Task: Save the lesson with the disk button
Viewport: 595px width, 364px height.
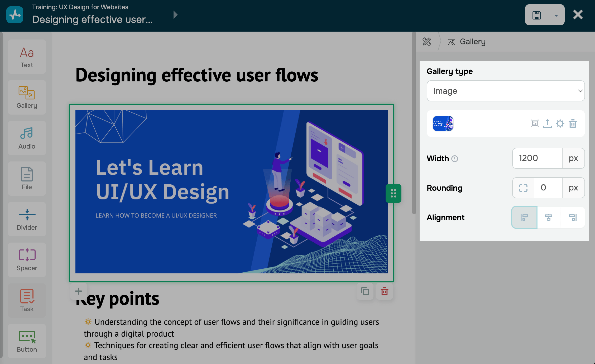Action: [x=537, y=15]
